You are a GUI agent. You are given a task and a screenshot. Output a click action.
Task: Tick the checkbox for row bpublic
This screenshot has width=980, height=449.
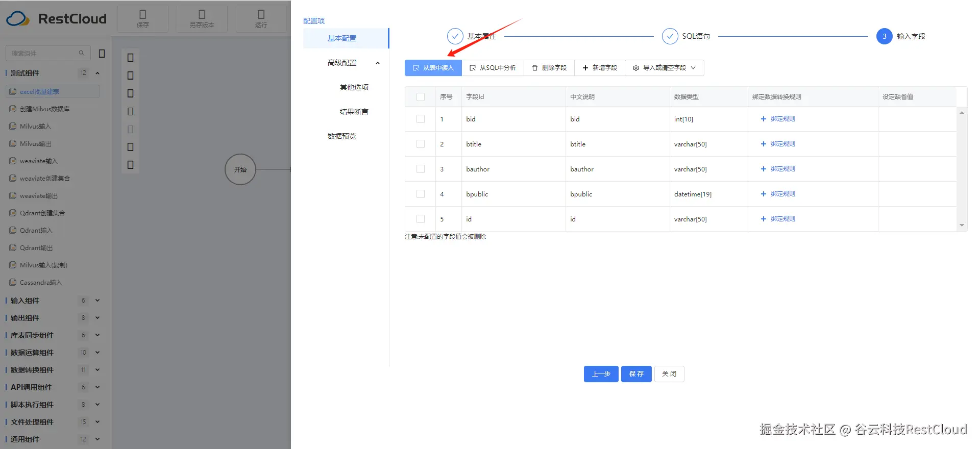click(421, 194)
